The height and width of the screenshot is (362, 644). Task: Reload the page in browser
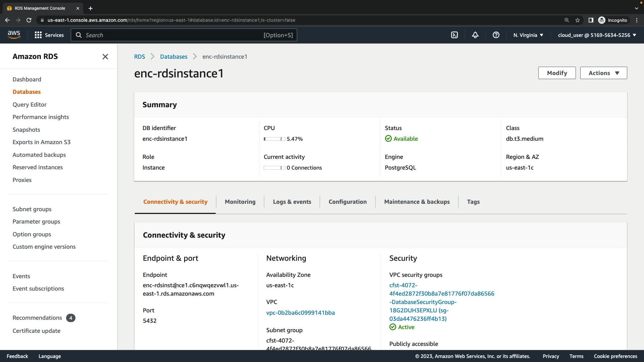point(29,20)
